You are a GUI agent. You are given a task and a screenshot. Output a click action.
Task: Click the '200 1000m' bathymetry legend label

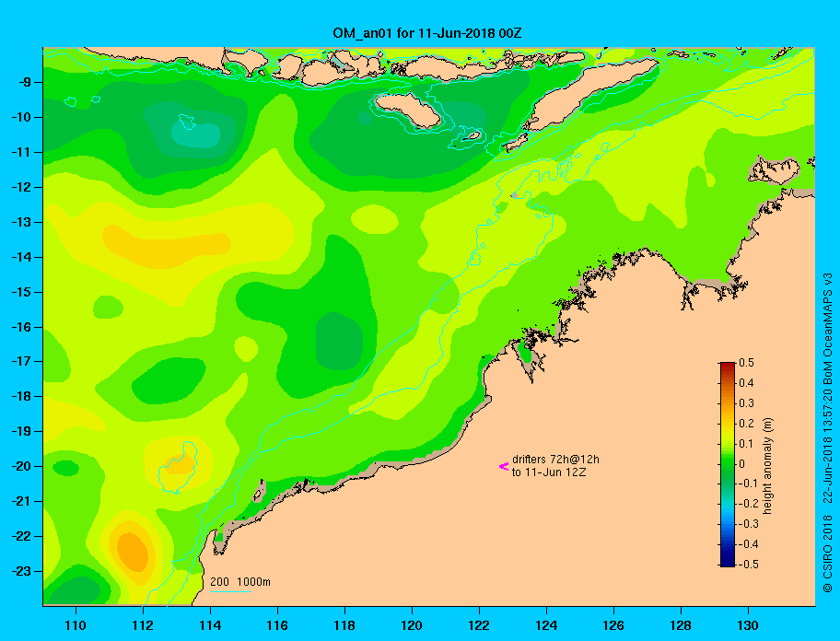(240, 581)
